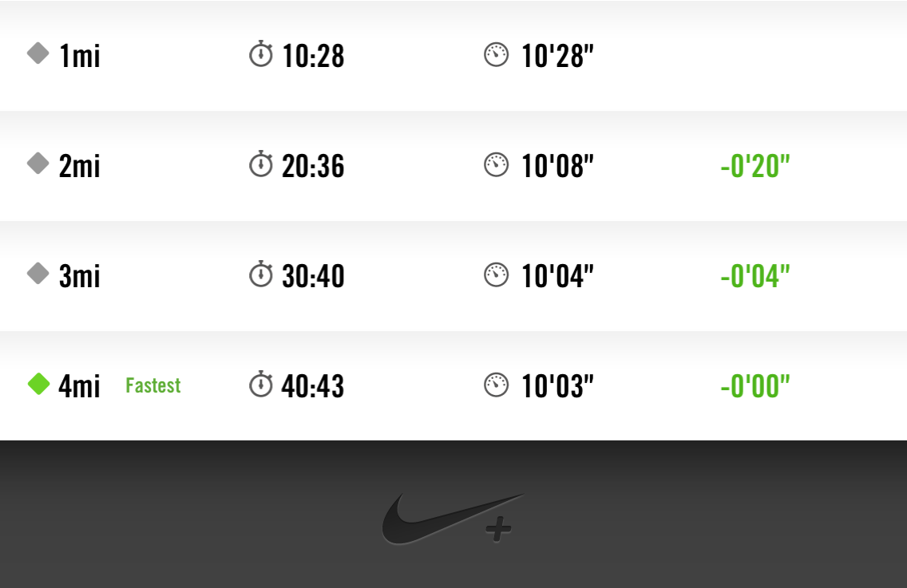Click the 10'03" fastest pace value
This screenshot has height=588, width=907.
(x=557, y=387)
